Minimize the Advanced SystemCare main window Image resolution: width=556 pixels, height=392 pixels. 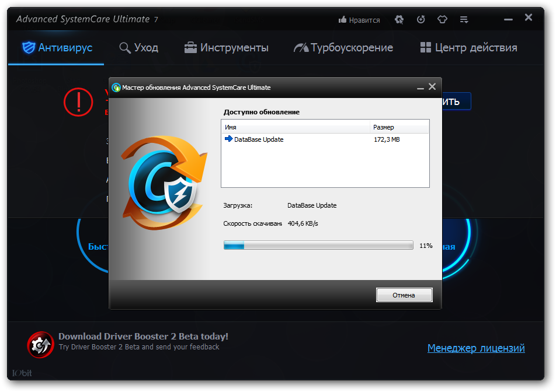tap(508, 19)
